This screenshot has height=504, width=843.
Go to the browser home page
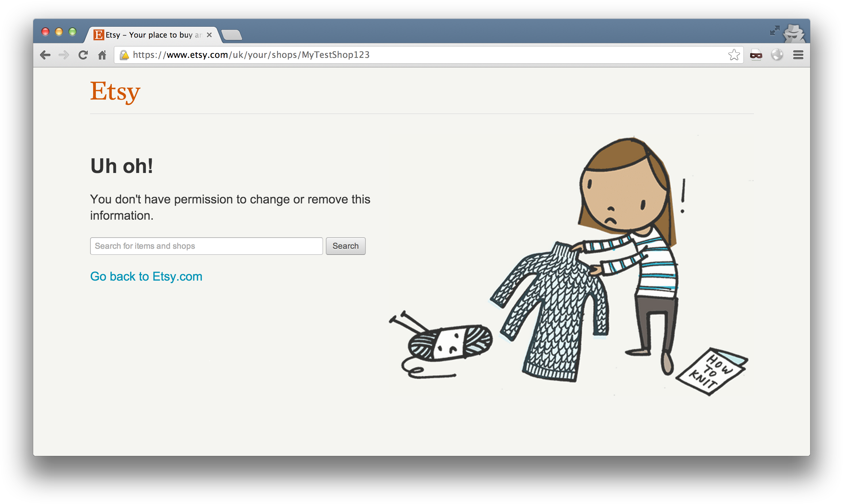pyautogui.click(x=102, y=55)
